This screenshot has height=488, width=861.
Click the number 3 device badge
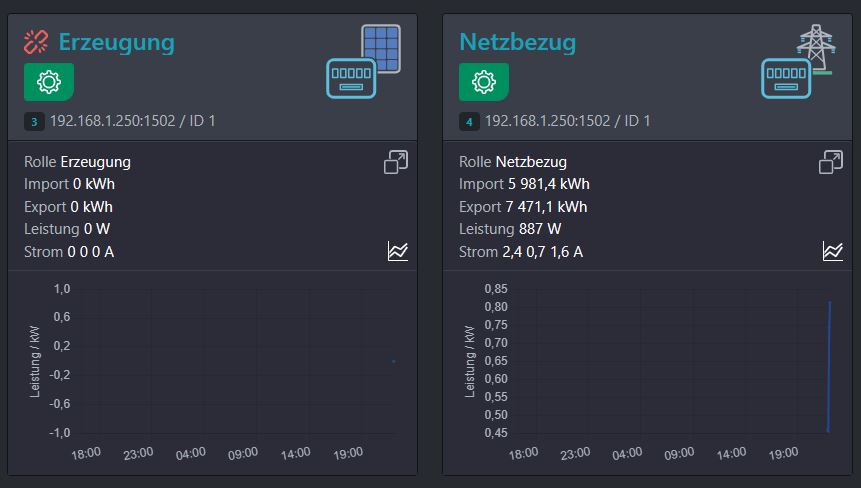point(34,121)
